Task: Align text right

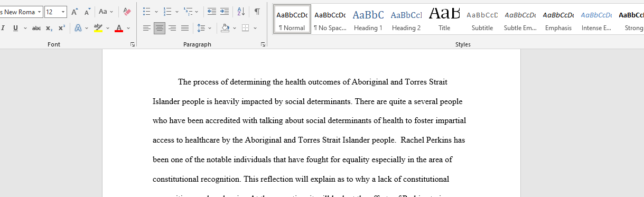Action: click(x=172, y=28)
